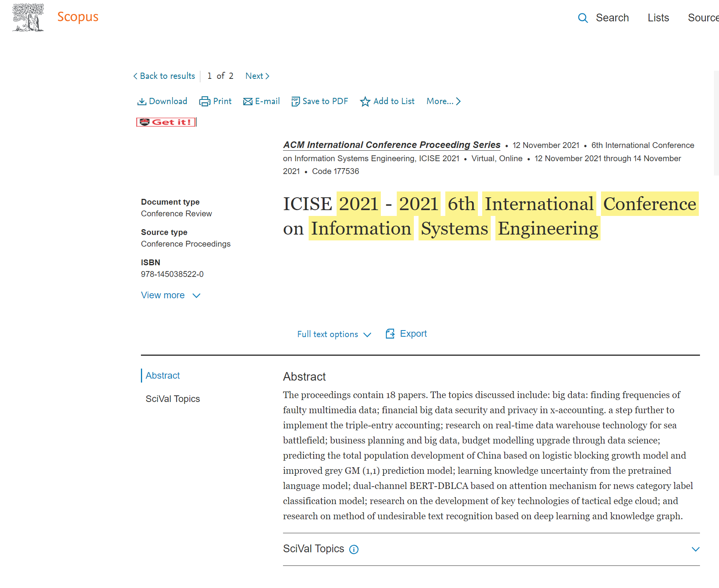Image resolution: width=719 pixels, height=588 pixels.
Task: Go to the Next document
Action: pyautogui.click(x=257, y=76)
